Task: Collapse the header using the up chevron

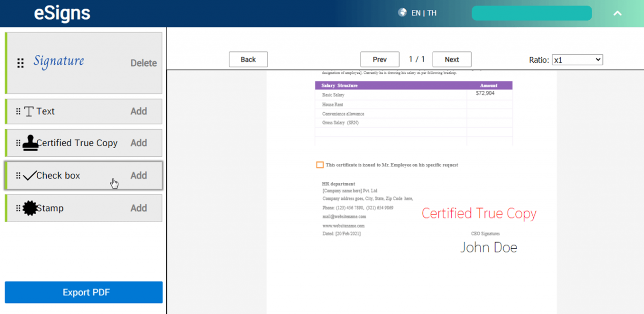Action: [617, 13]
